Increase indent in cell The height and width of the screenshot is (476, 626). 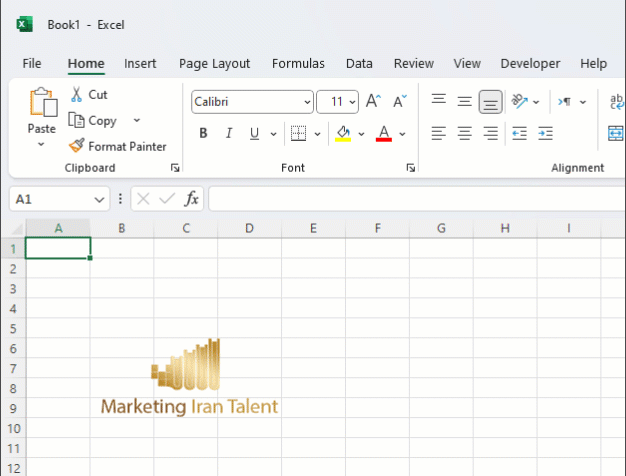(545, 133)
